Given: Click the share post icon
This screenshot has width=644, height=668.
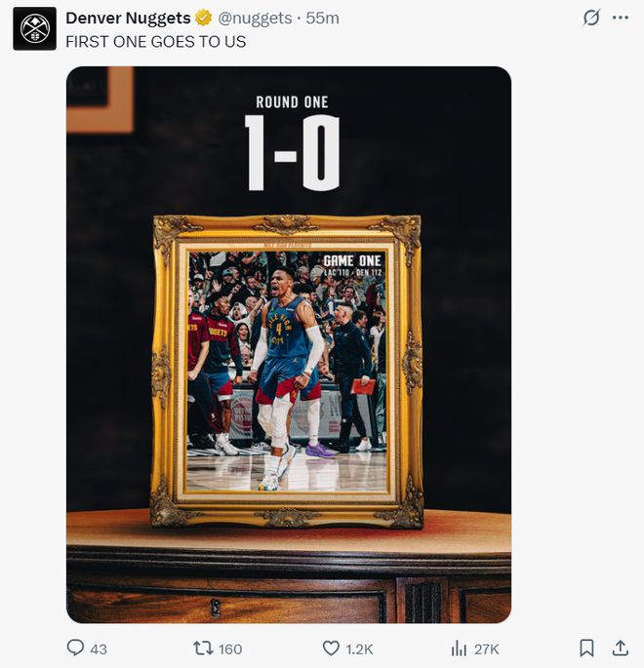Looking at the screenshot, I should coord(621,648).
